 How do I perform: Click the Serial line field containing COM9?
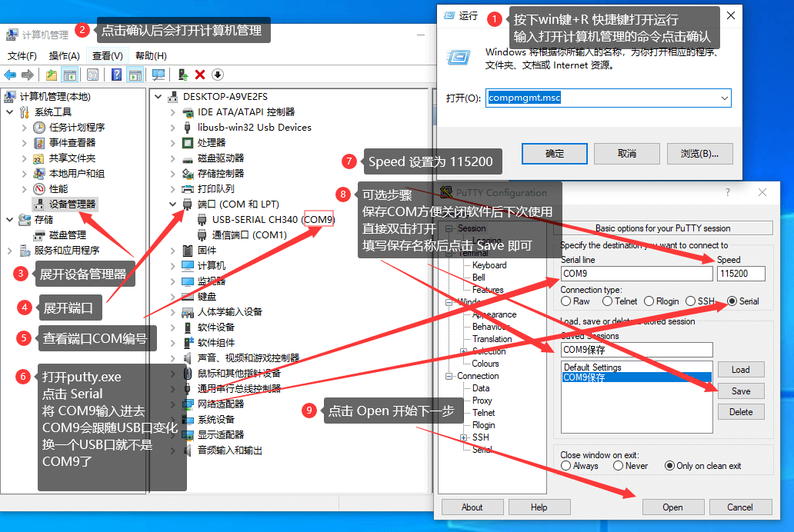[636, 274]
